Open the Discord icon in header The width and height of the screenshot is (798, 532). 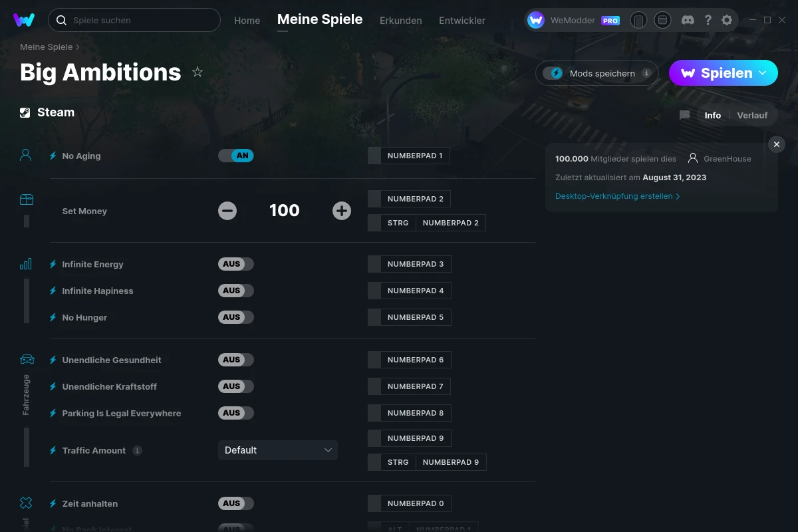point(688,20)
